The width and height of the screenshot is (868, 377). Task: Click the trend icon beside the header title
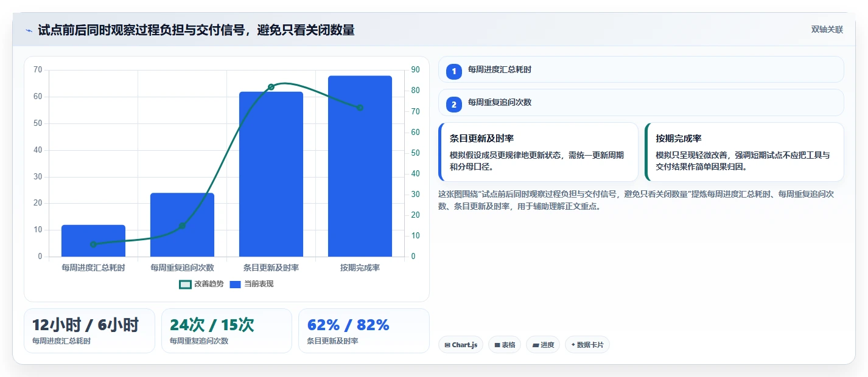pos(29,30)
